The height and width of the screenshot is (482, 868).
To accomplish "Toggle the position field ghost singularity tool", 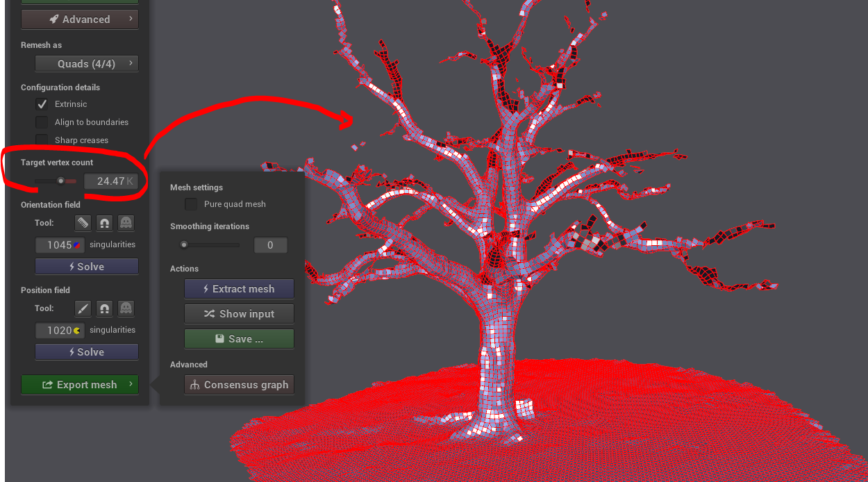I will click(126, 308).
